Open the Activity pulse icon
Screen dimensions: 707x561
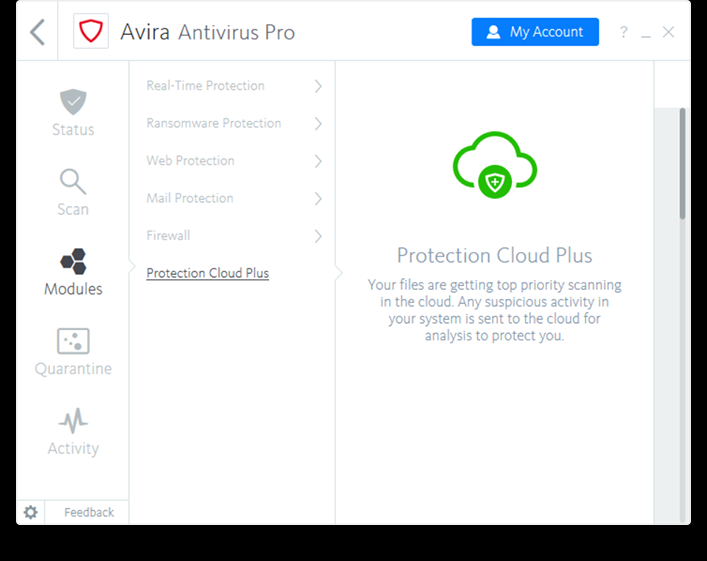[x=73, y=421]
